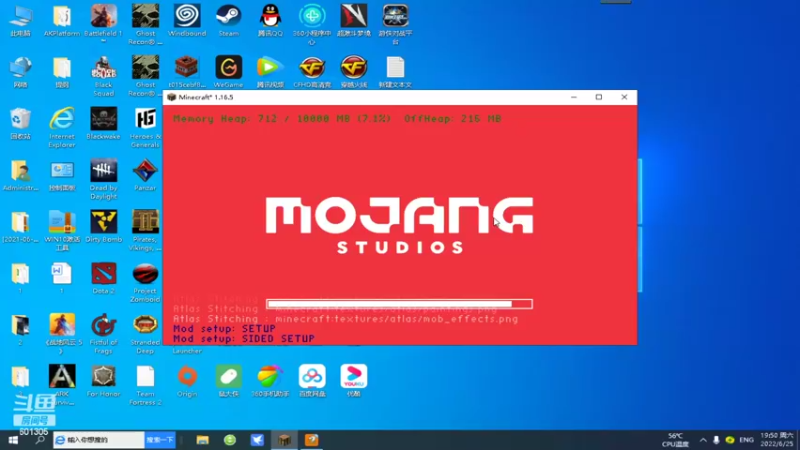Screen dimensions: 800x450
Task: Open the Steam desktop shortcut
Action: click(229, 20)
